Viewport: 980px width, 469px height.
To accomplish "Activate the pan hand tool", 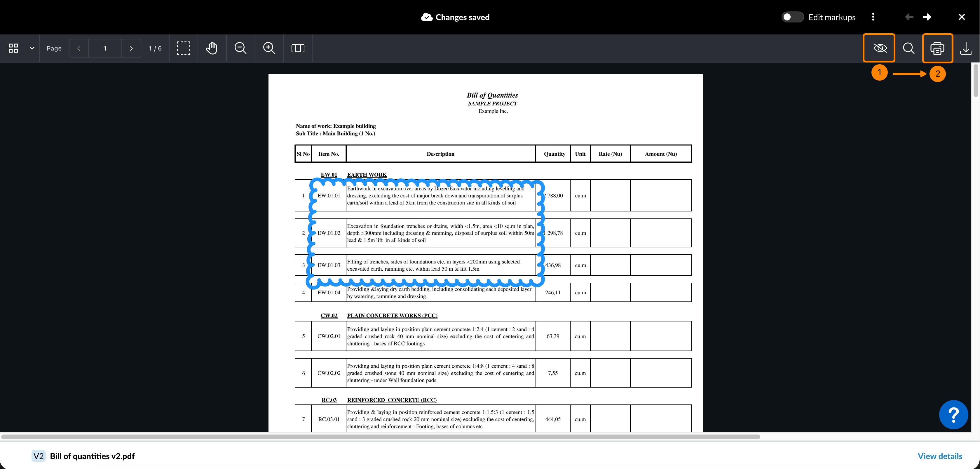I will (212, 48).
